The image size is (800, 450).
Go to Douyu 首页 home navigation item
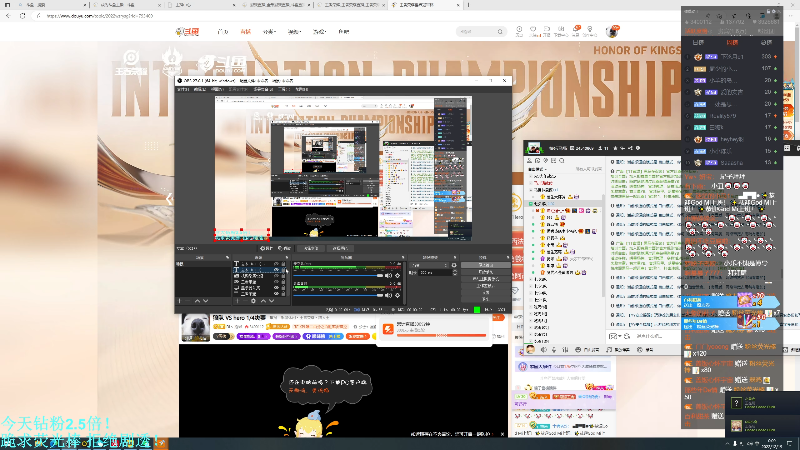(x=222, y=32)
